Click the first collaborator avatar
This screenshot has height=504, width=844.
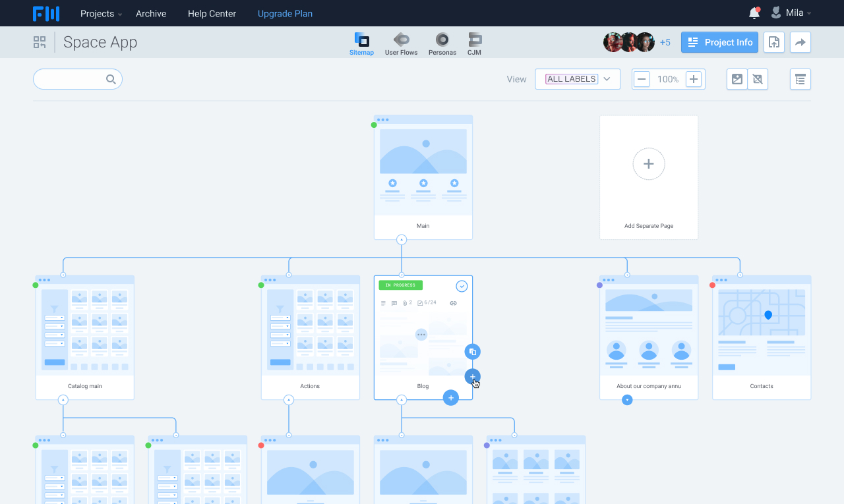click(x=613, y=42)
